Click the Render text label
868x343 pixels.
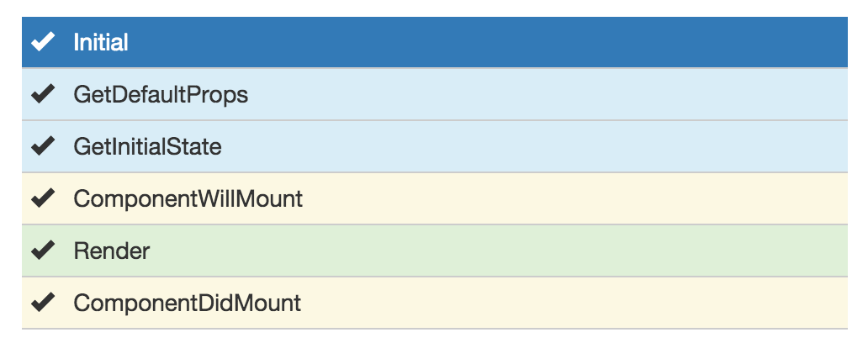pyautogui.click(x=111, y=251)
